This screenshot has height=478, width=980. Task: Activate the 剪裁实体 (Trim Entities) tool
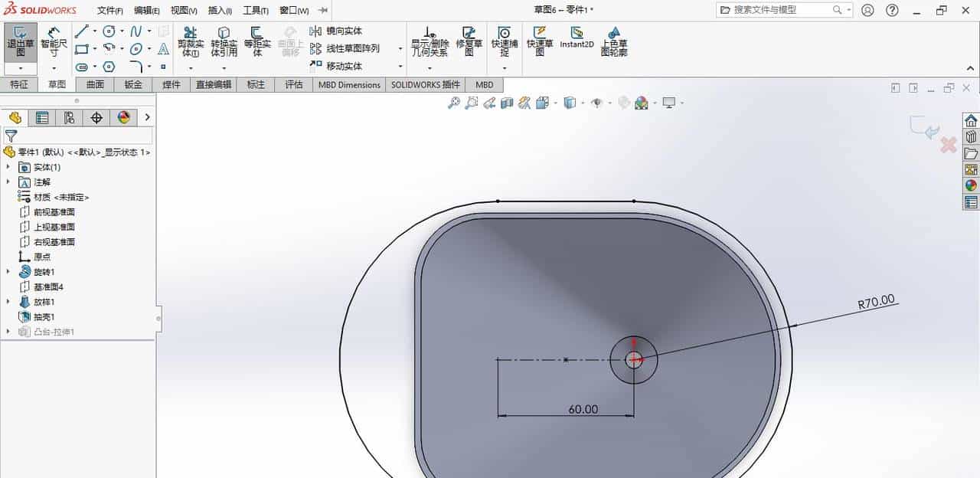[188, 42]
